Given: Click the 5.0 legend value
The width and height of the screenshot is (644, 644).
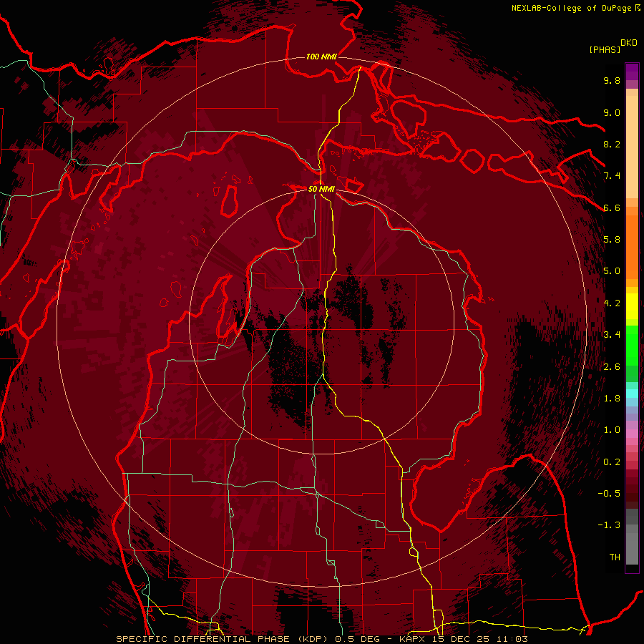Looking at the screenshot, I should click(x=612, y=271).
